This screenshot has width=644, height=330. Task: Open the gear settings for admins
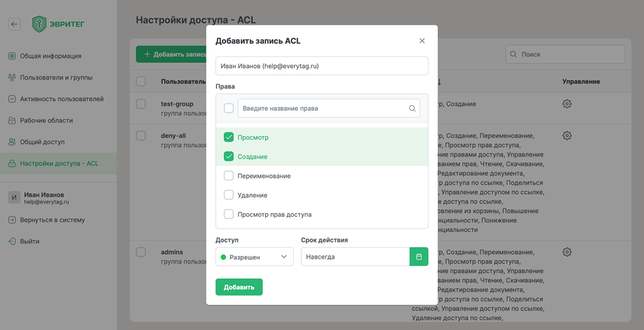tap(567, 252)
